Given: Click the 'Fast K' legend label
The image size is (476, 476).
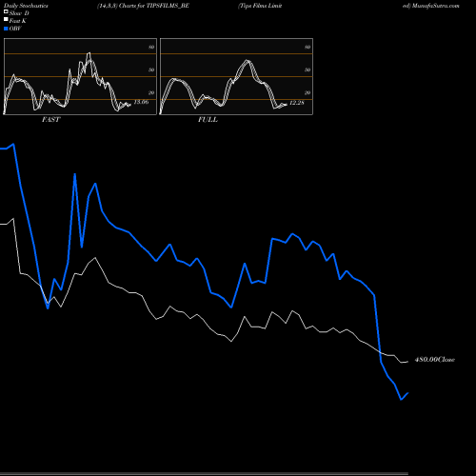Looking at the screenshot, I should coord(18,21).
